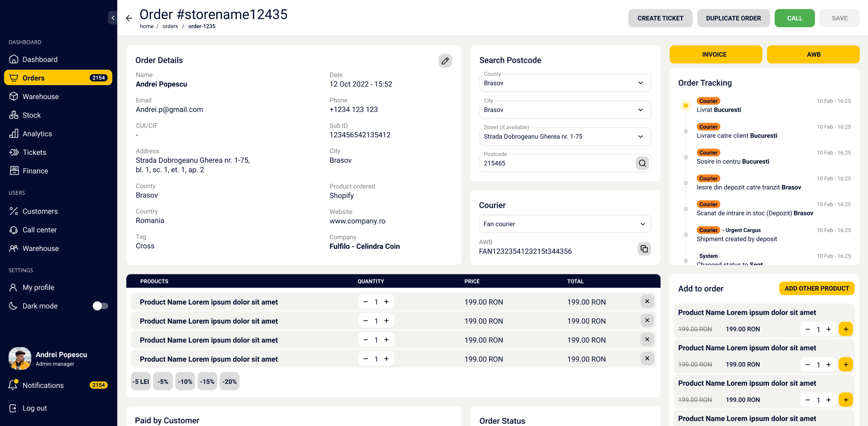Collapse the sidebar with the chevron arrow

pyautogui.click(x=113, y=17)
